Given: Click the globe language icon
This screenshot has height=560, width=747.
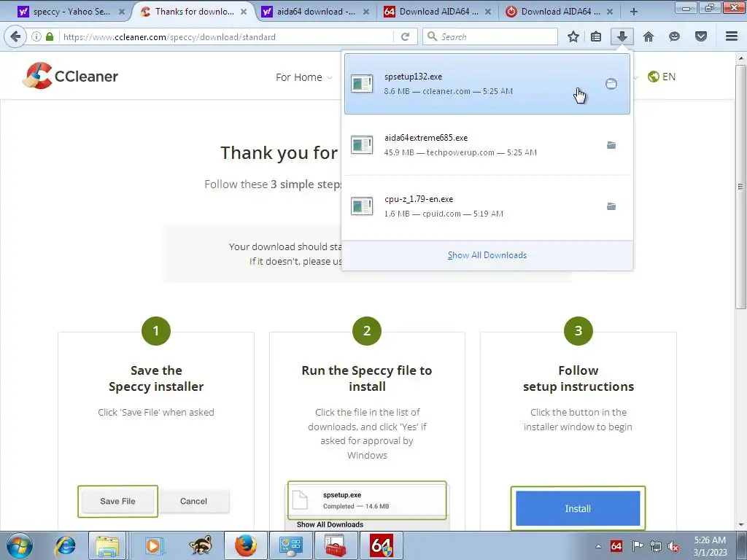Looking at the screenshot, I should pos(653,77).
